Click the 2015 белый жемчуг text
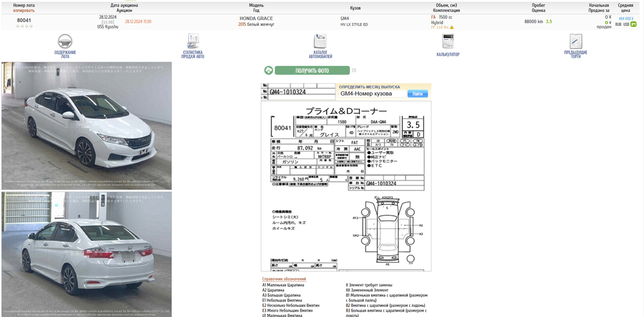The width and height of the screenshot is (644, 317). point(256,24)
